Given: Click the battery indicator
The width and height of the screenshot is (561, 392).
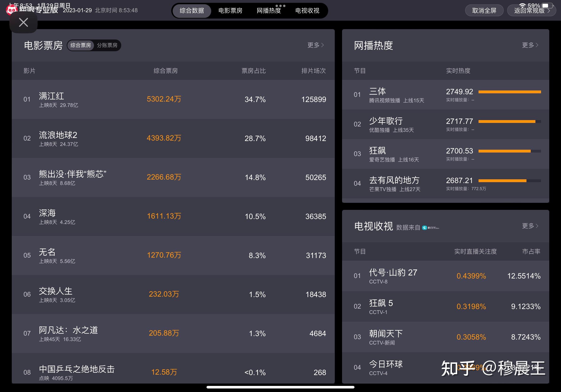Looking at the screenshot, I should (x=547, y=5).
